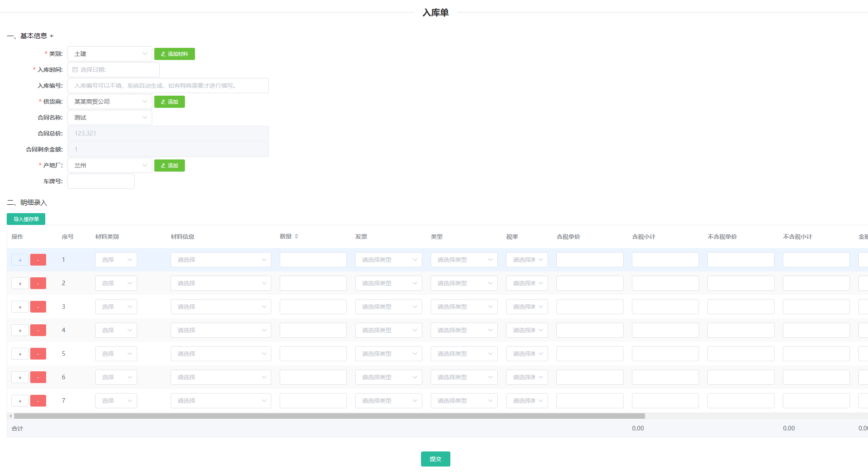Click the 数量 input in row 1
868x472 pixels.
click(x=313, y=260)
